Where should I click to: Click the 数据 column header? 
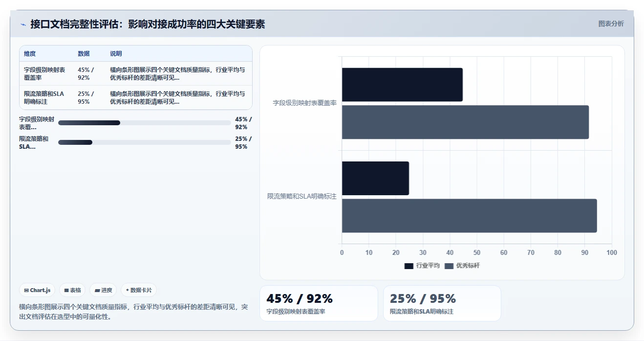84,54
